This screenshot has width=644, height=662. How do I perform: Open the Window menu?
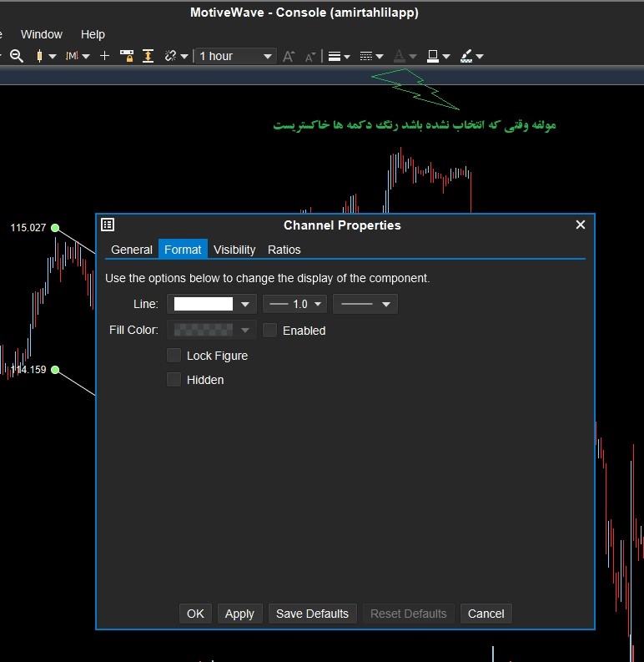coord(42,34)
